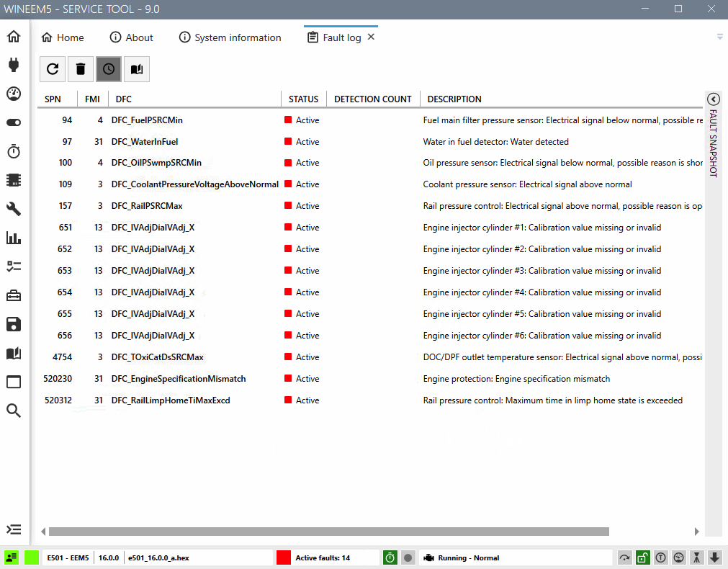Open the gauge dashboard sidebar icon
Image resolution: width=728 pixels, height=569 pixels.
pos(14,94)
